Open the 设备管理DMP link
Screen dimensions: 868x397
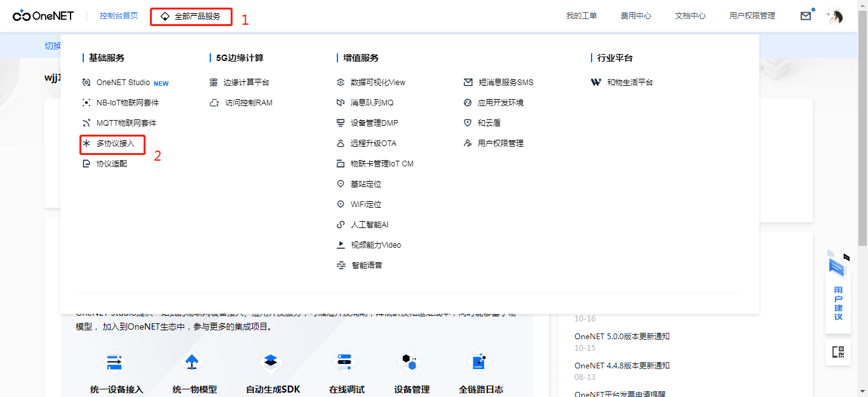pos(375,123)
